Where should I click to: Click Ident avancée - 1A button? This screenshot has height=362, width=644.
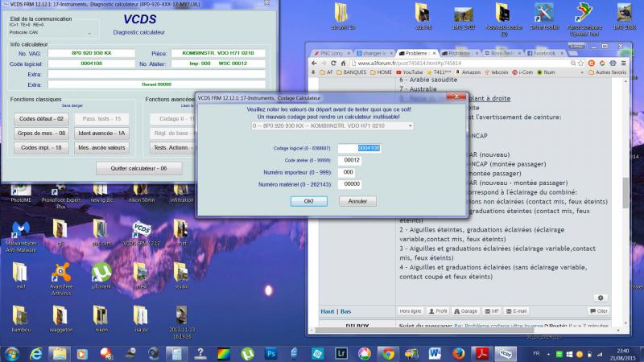(101, 133)
